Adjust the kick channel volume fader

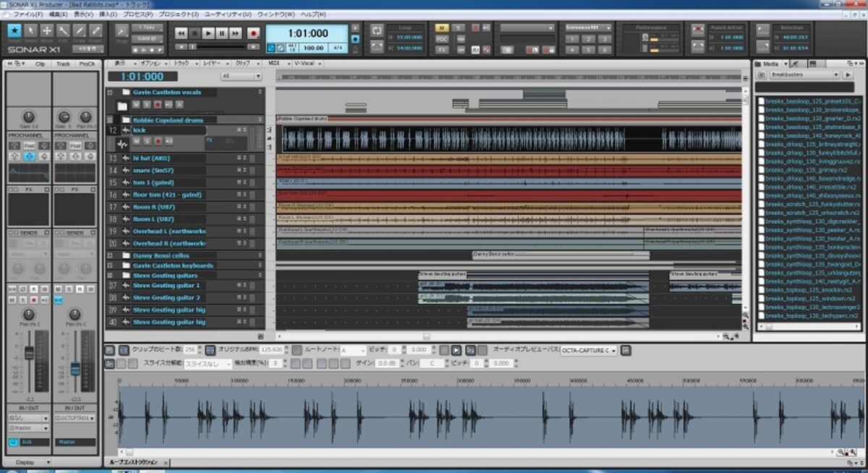29,353
